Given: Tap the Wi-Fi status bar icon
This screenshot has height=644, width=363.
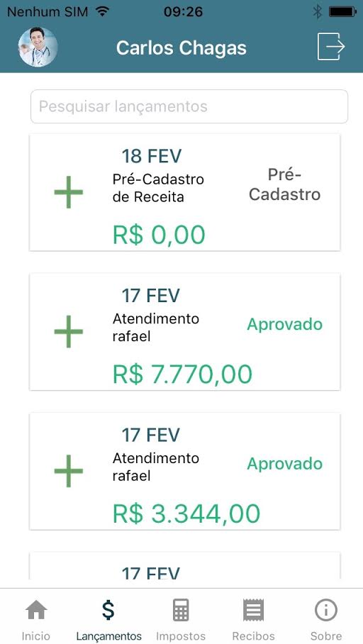Looking at the screenshot, I should (x=102, y=11).
